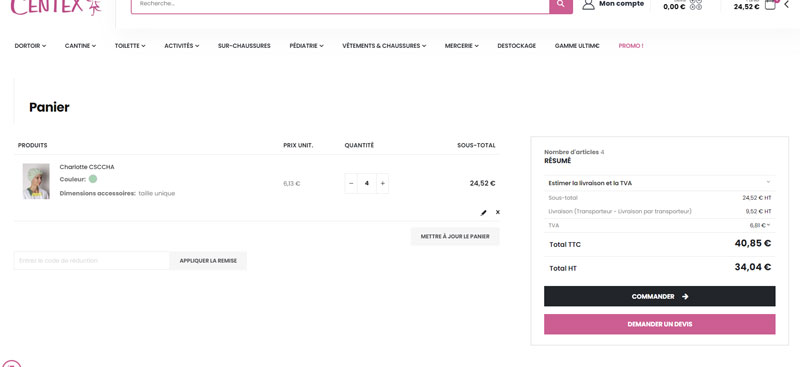This screenshot has width=800, height=367.
Task: Click the compare icon next to 0,00 €
Action: pyautogui.click(x=696, y=5)
